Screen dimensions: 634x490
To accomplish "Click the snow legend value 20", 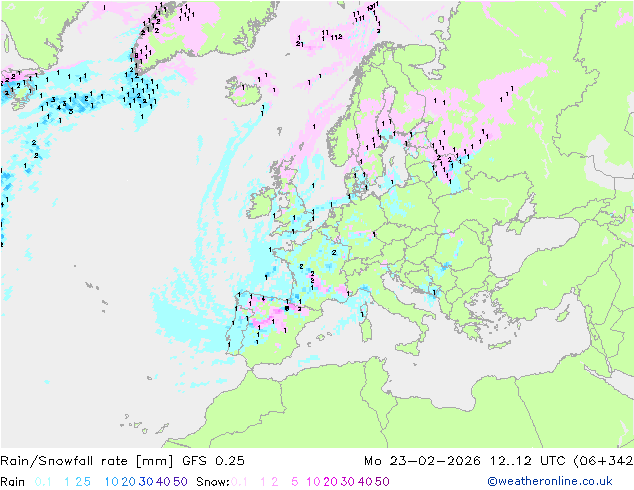I will [330, 482].
